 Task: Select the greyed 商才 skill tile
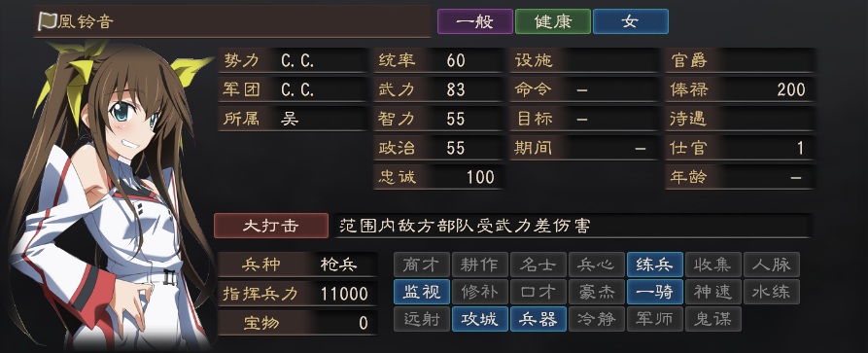(422, 265)
